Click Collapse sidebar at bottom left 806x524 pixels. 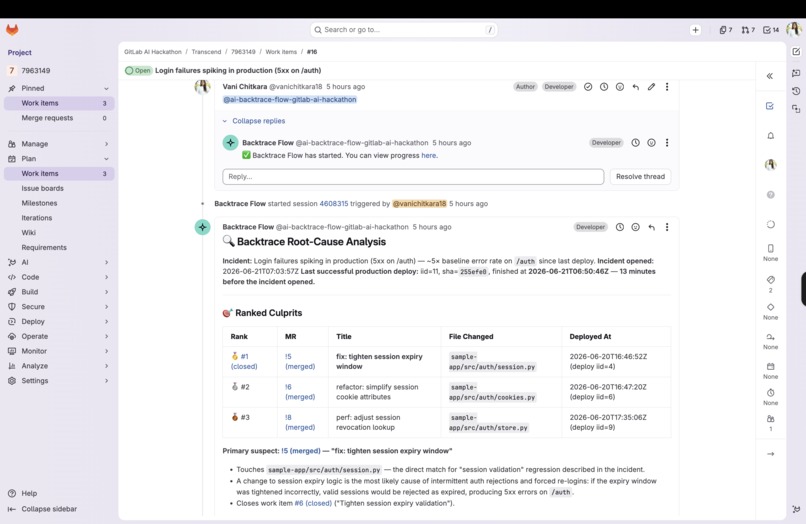43,509
